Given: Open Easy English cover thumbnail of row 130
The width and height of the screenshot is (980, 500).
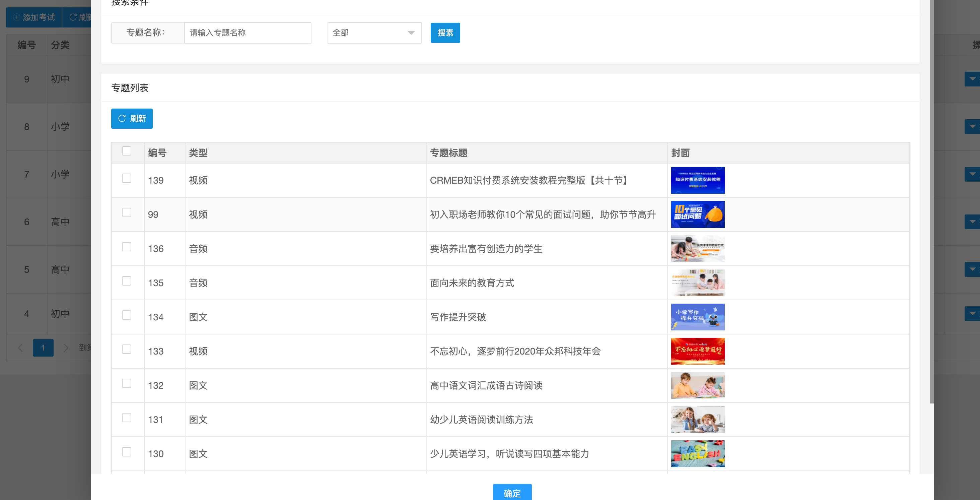Looking at the screenshot, I should 698,454.
